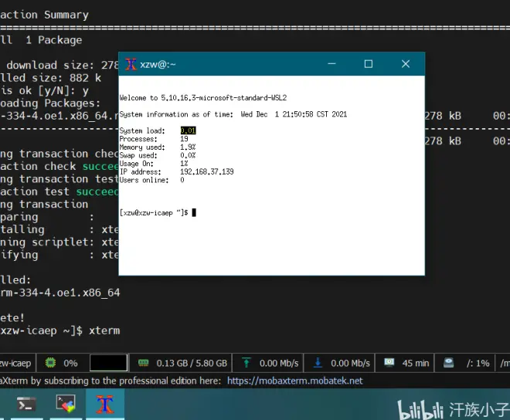
Task: Open the mobaxterm.mobatek.net link
Action: [294, 381]
